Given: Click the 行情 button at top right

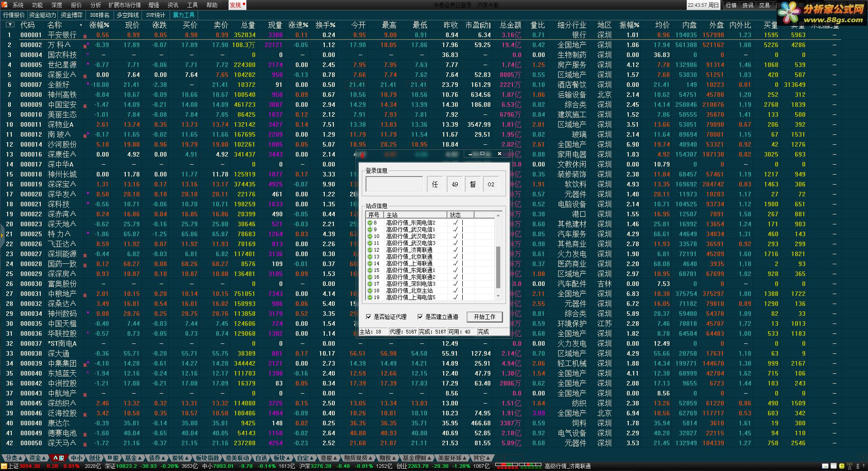Looking at the screenshot, I should (x=731, y=5).
